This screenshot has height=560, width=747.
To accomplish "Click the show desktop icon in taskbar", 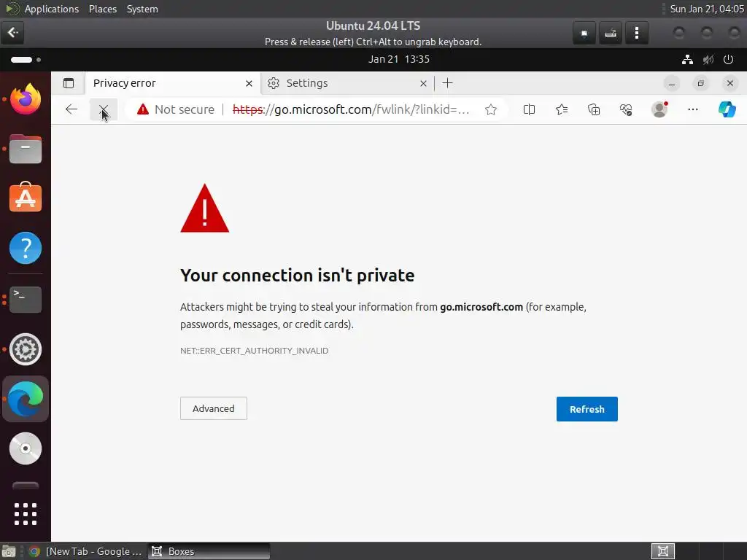I will [9, 551].
